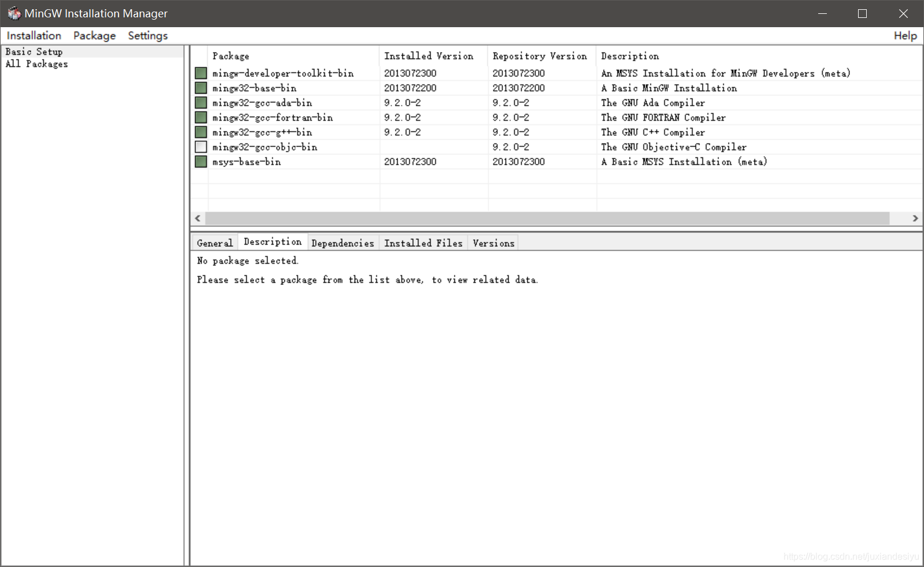Select the mingw32-gcc-ada-bin package name
924x567 pixels.
tap(262, 102)
